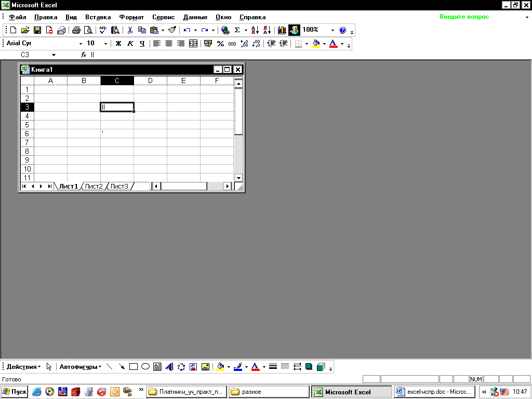Open the Arial Cyr font dropdown

pyautogui.click(x=81, y=44)
